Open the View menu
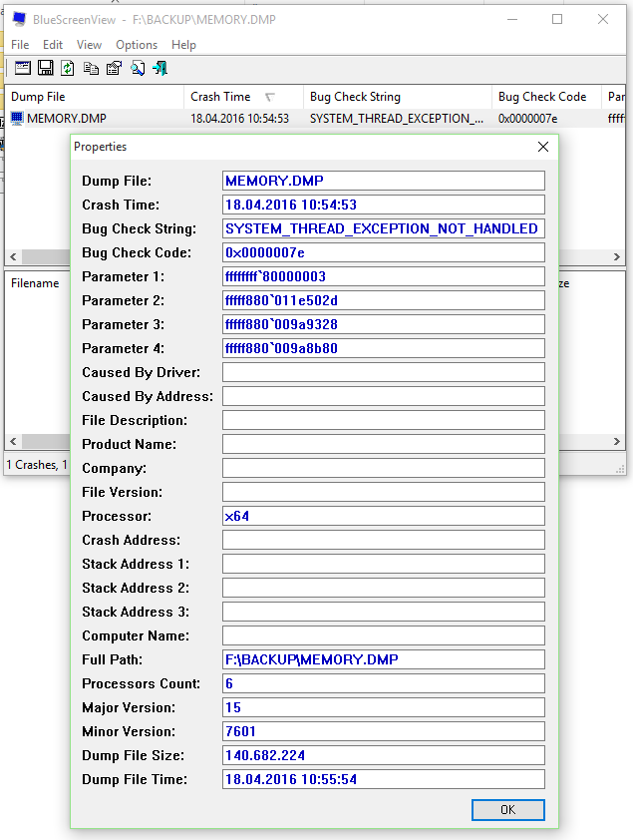This screenshot has height=840, width=633. (x=89, y=45)
